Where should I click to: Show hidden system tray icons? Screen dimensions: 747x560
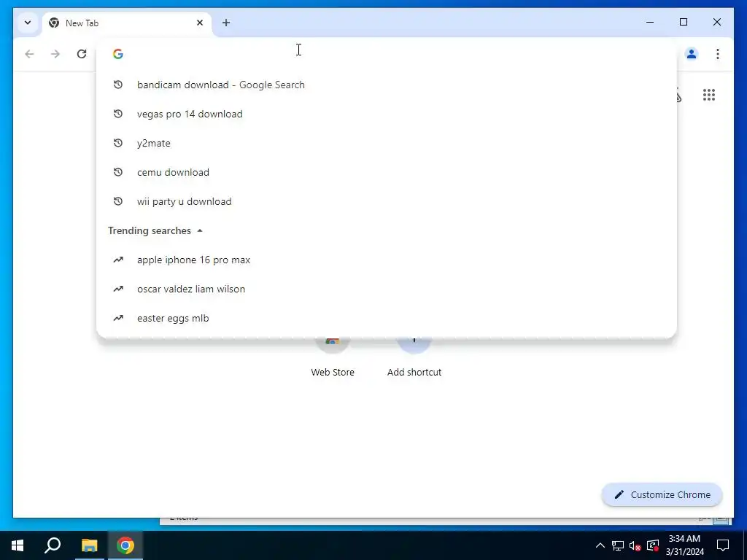coord(600,545)
